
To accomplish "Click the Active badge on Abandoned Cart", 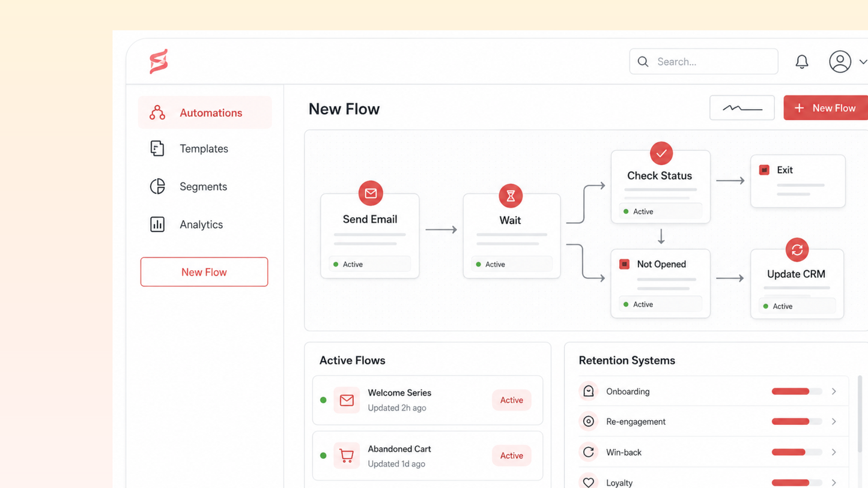I will tap(512, 456).
